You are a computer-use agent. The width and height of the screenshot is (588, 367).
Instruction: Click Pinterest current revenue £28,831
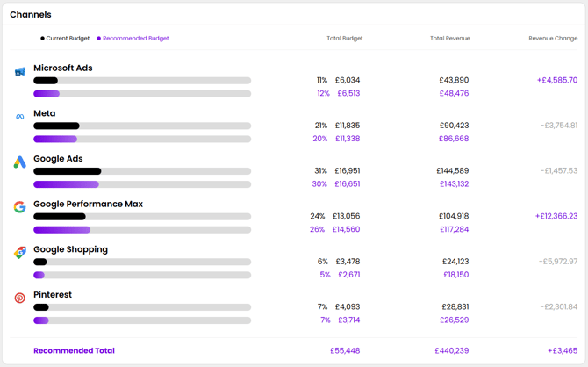tap(455, 307)
